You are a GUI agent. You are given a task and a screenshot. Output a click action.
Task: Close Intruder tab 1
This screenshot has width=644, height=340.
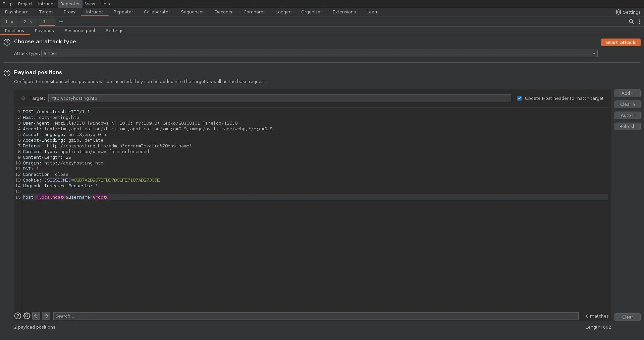12,22
